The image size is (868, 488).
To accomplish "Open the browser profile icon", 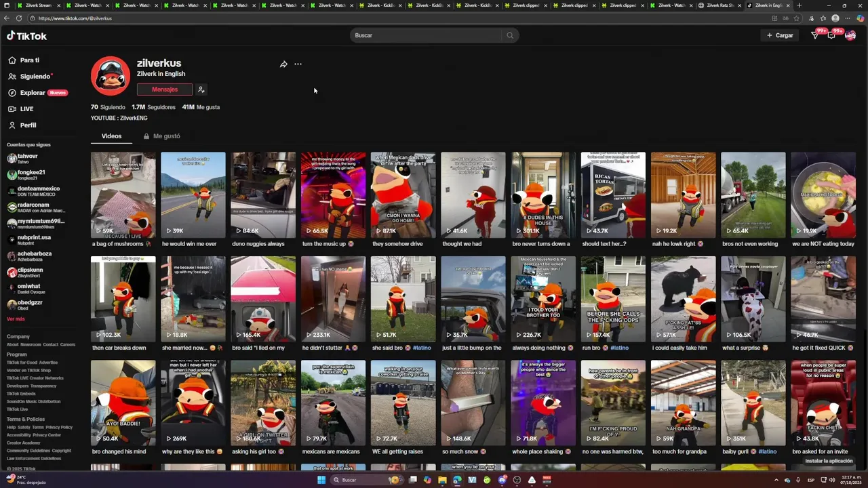I will click(x=835, y=18).
